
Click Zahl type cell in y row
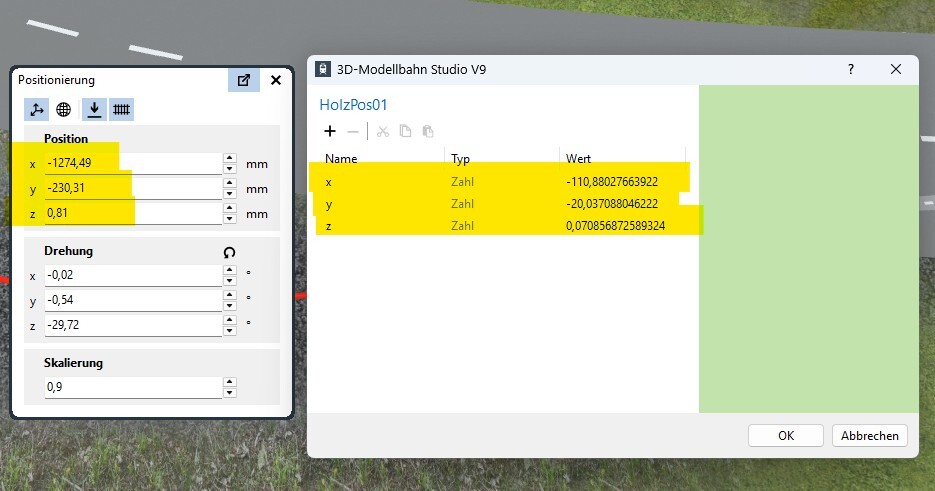point(462,203)
